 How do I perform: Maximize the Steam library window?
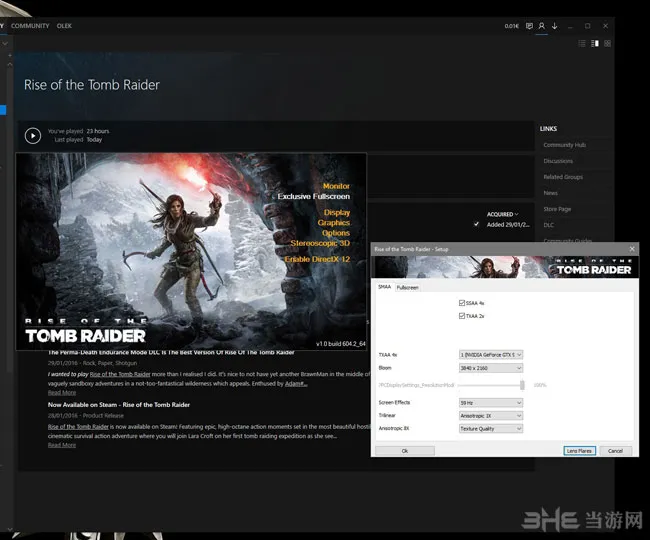[587, 26]
